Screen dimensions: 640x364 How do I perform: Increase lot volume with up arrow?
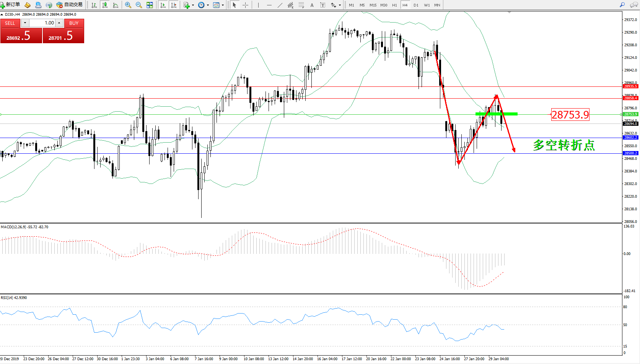click(x=59, y=23)
